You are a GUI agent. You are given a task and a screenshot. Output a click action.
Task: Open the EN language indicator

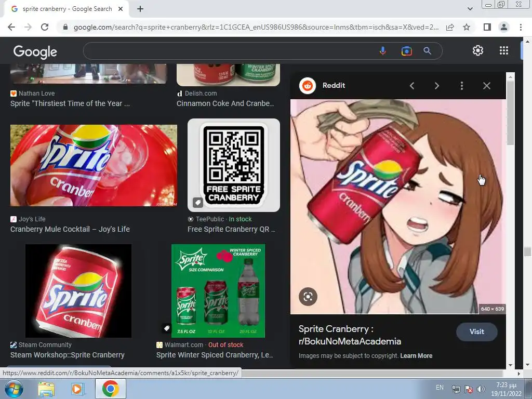pos(440,388)
